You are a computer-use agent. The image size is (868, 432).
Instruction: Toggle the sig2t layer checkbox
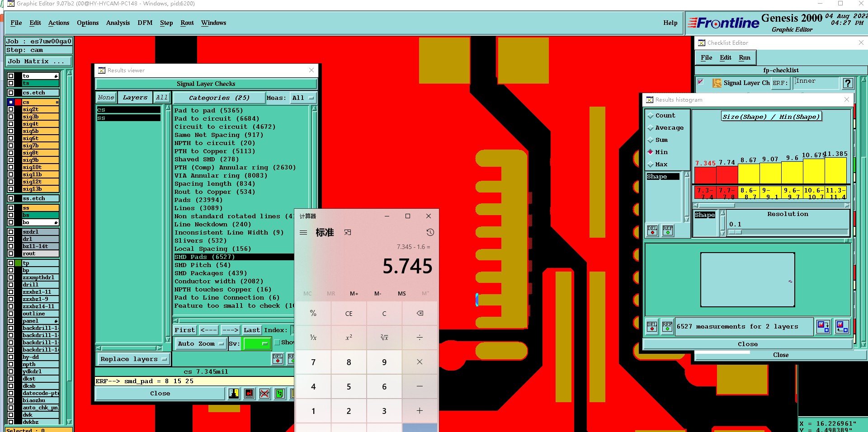click(x=11, y=109)
